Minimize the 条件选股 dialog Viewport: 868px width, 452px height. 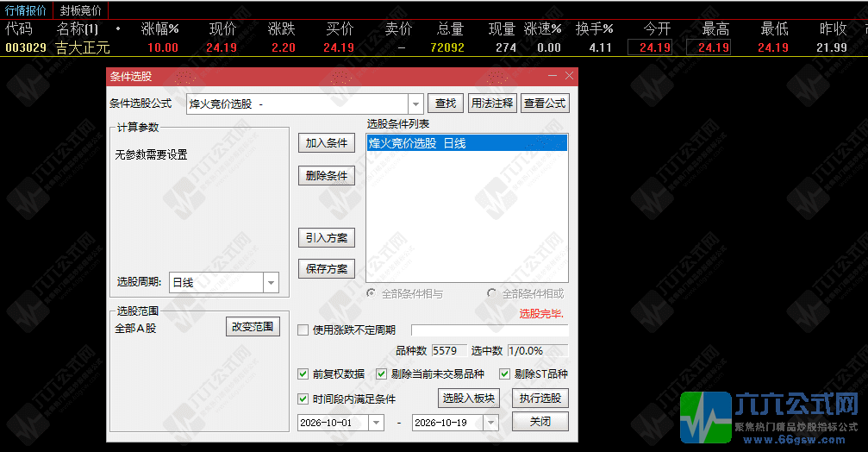[x=553, y=75]
